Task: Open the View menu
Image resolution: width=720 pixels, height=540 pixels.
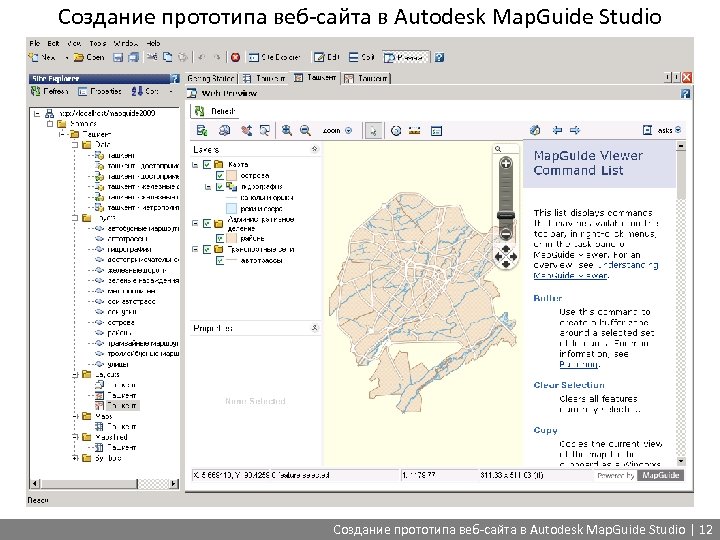Action: [74, 43]
